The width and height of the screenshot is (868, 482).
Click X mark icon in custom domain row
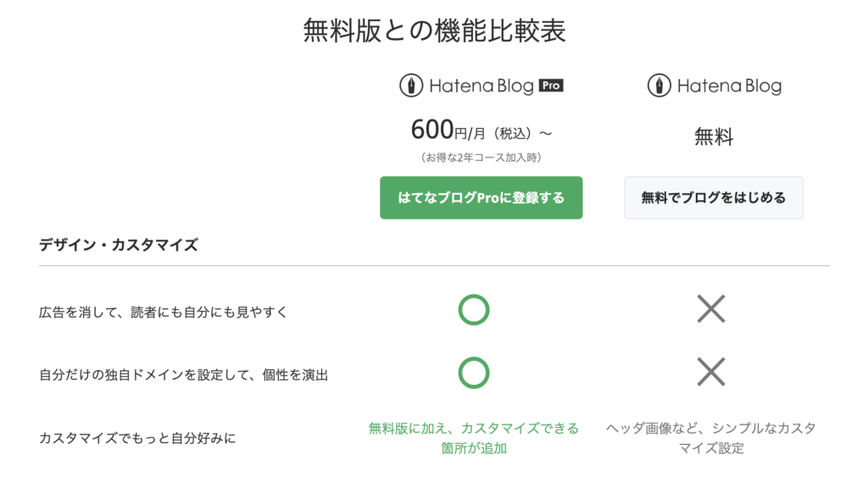710,373
